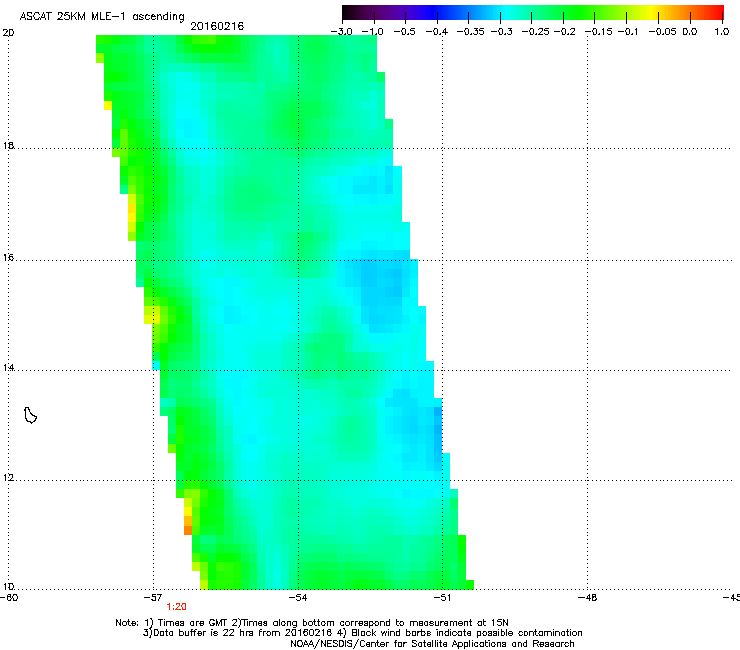Click the longitude label -48
Image resolution: width=740 pixels, height=650 pixels.
[x=588, y=598]
